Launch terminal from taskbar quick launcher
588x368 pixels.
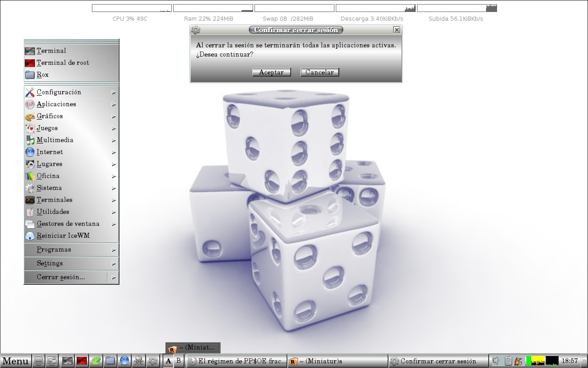[x=68, y=361]
